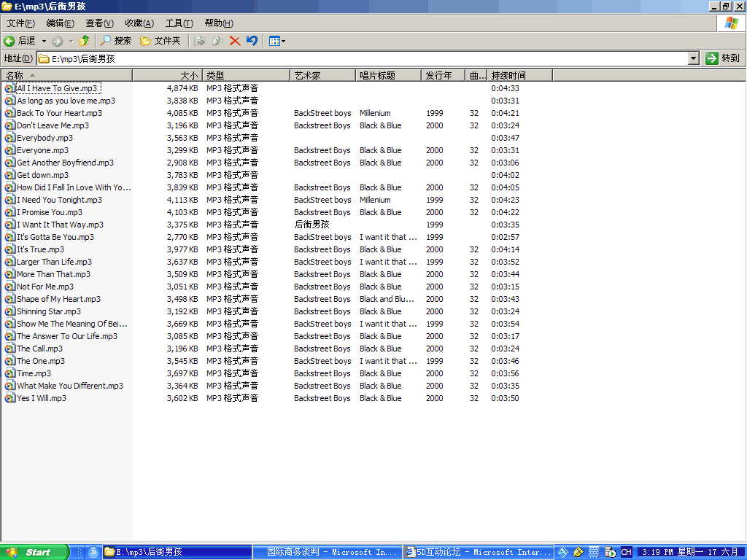747x560 pixels.
Task: Select the file Shape of My Heart.mp3
Action: 58,299
